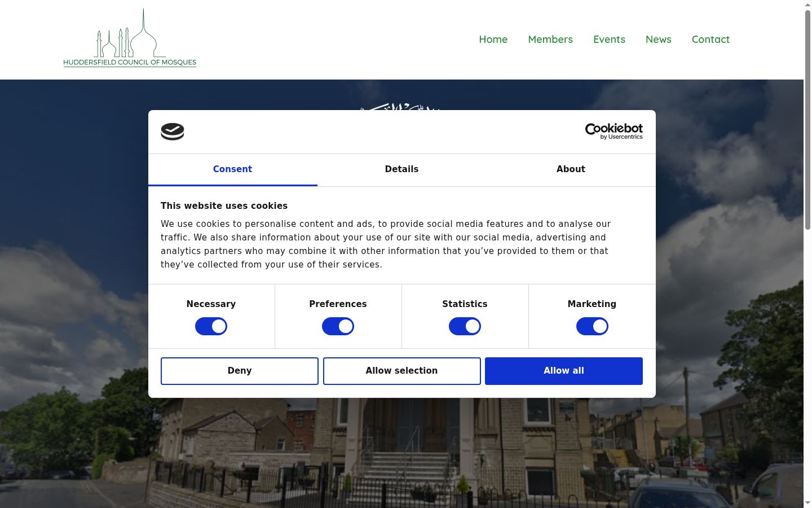Screen dimensions: 812x508
Task: Disable the Preferences cookies switch
Action: point(338,326)
